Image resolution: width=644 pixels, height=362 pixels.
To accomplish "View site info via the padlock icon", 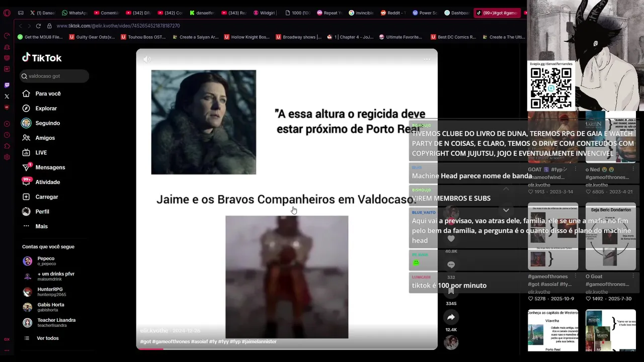I will [x=49, y=26].
